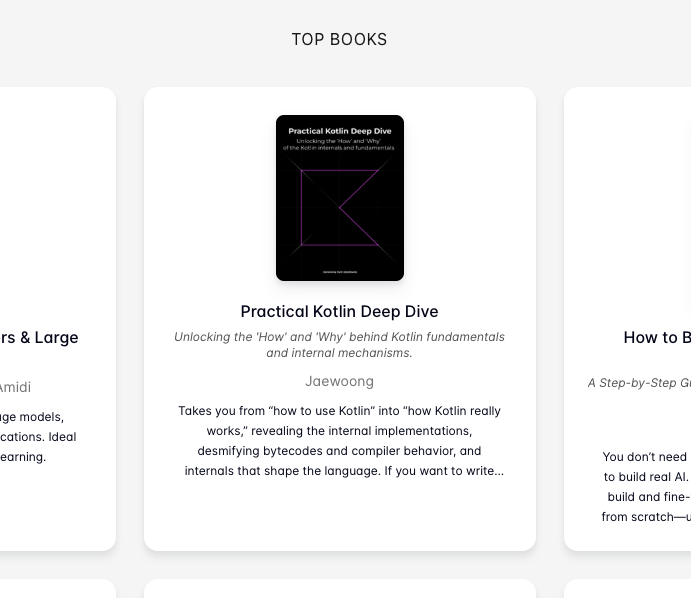The width and height of the screenshot is (691, 598).
Task: Select the author name Jaewoong
Action: 339,381
